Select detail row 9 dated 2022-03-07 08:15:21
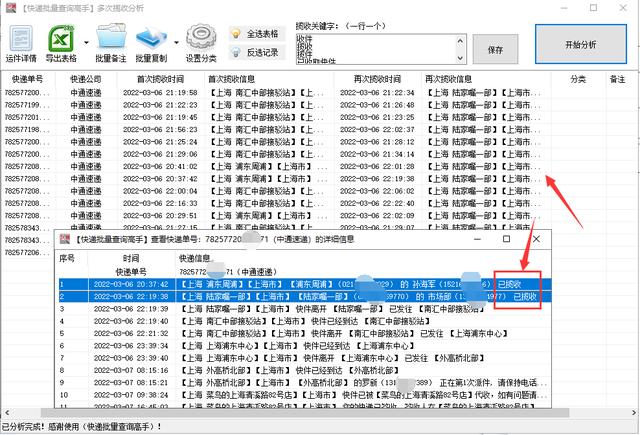 pos(304,382)
